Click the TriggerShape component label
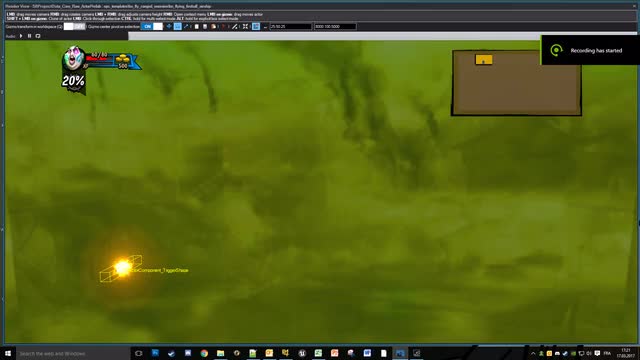640x360 pixels. (x=160, y=270)
